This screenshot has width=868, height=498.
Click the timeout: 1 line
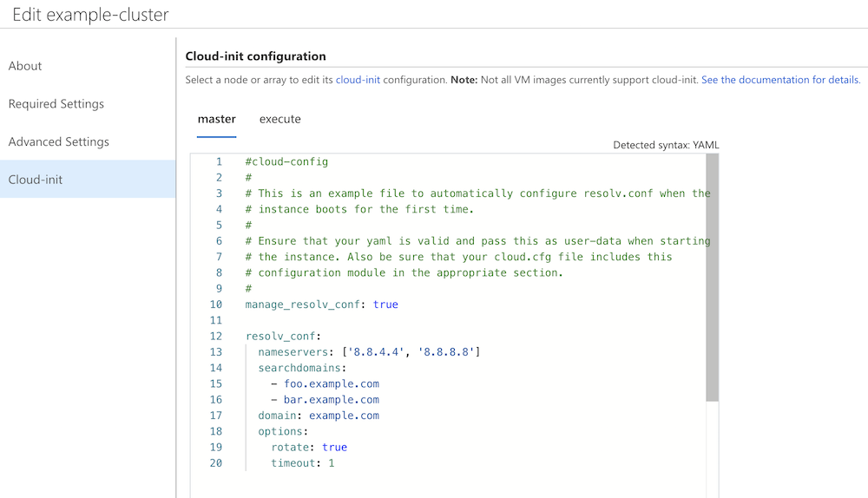pos(303,463)
